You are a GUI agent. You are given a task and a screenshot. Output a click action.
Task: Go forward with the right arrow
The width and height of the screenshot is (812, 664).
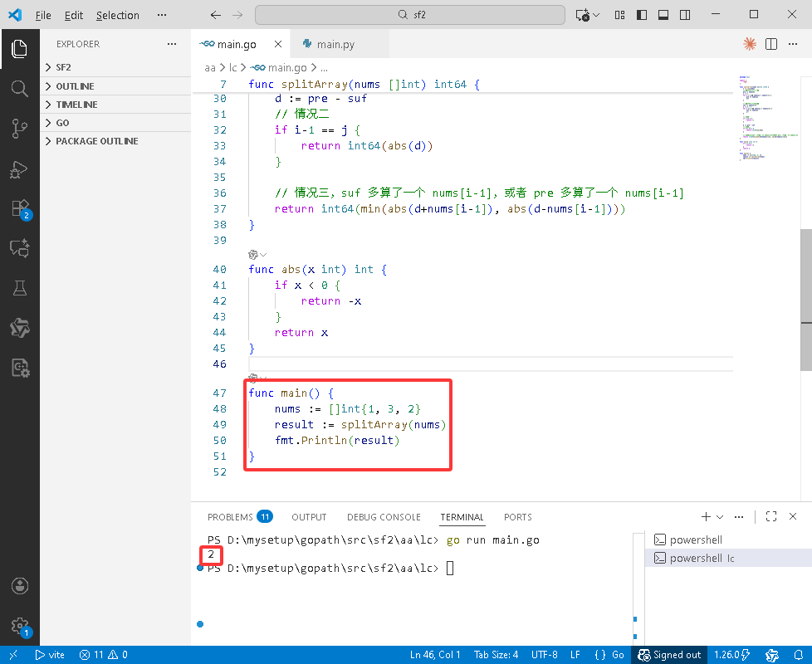coord(237,15)
